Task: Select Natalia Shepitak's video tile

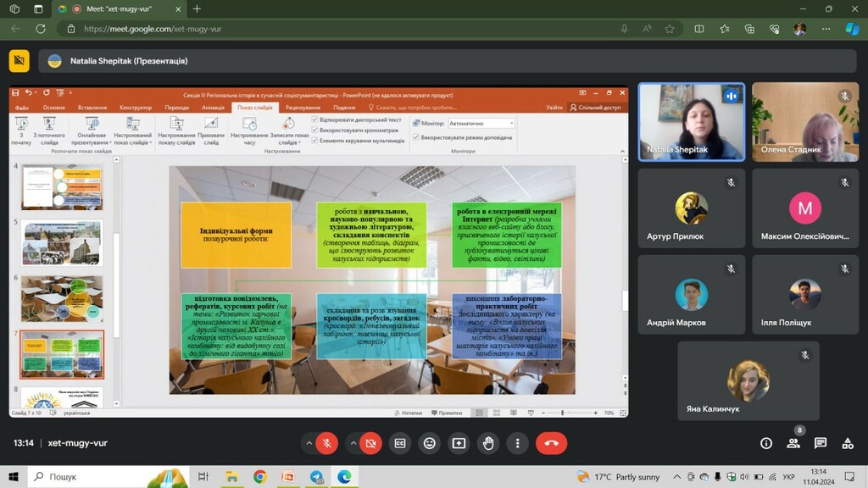Action: coord(691,121)
